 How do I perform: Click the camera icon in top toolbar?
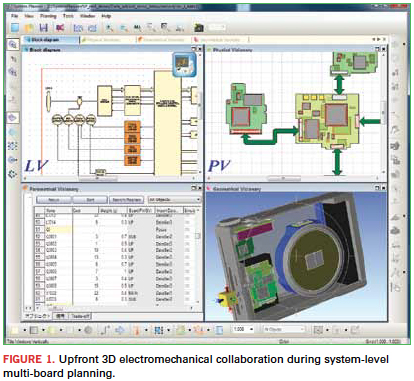(199, 28)
